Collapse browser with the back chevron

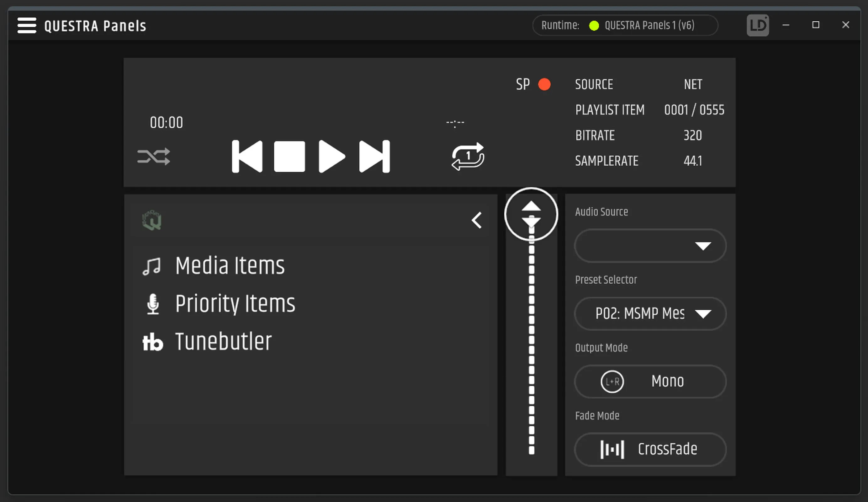(x=477, y=220)
